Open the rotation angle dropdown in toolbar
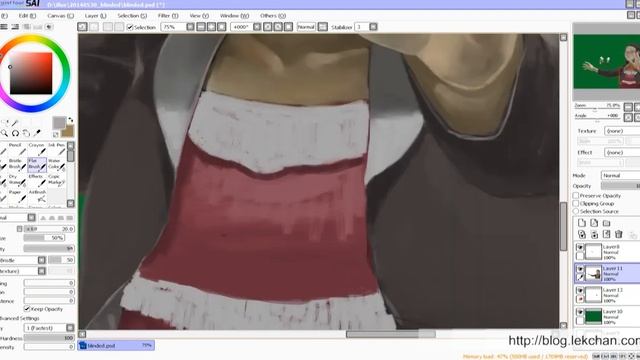 257,27
